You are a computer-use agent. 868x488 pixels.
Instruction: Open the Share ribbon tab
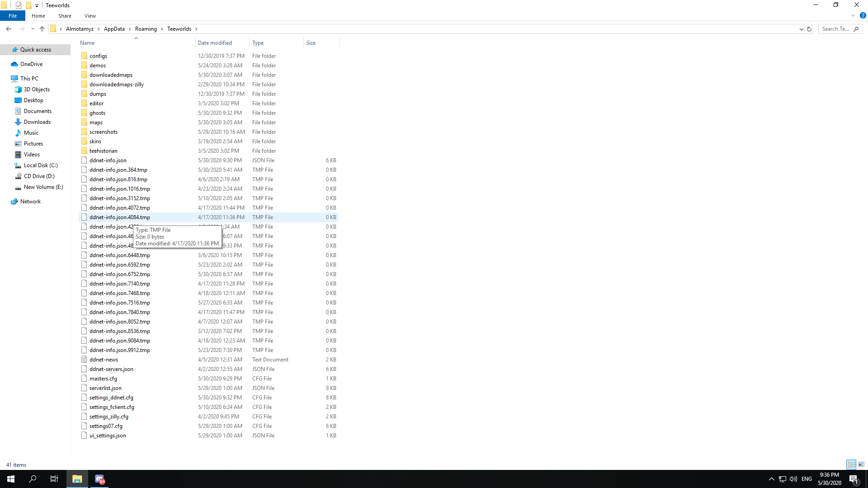(65, 16)
